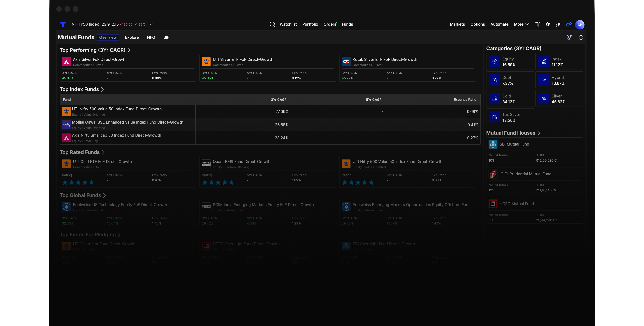Expand Top Performing (3Yr CAGR) section
Screen dimensions: 644x326
[x=129, y=50]
